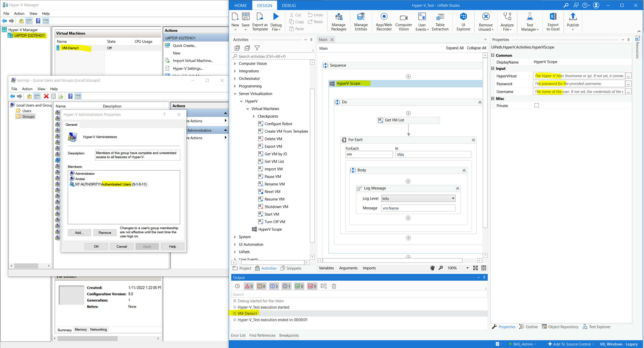
Task: Click the Remove Unused icon
Action: [486, 17]
